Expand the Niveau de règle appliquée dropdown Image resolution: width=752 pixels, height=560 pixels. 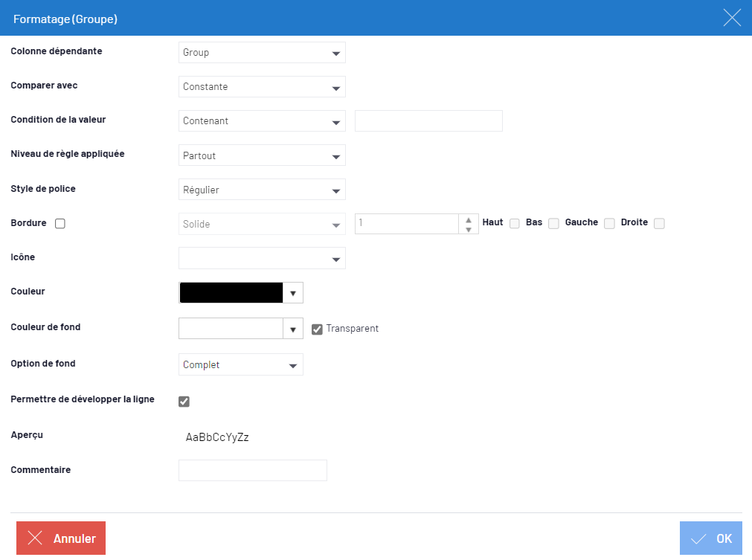tap(262, 155)
